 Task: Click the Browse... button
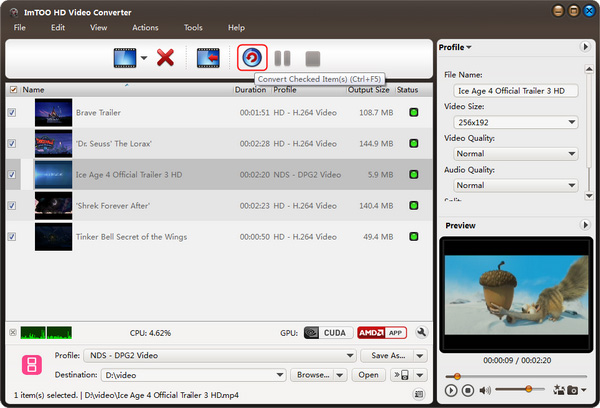(x=312, y=375)
